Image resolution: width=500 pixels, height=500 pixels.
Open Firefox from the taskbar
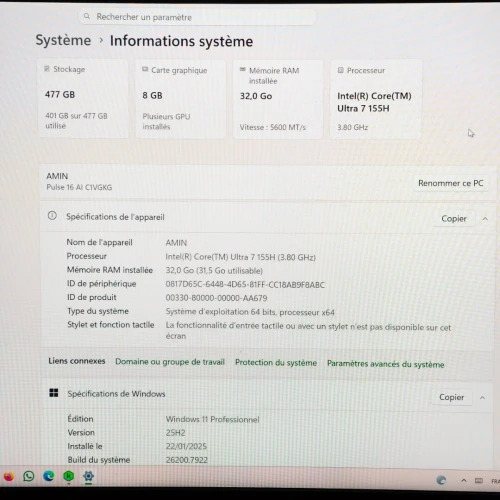(9, 477)
